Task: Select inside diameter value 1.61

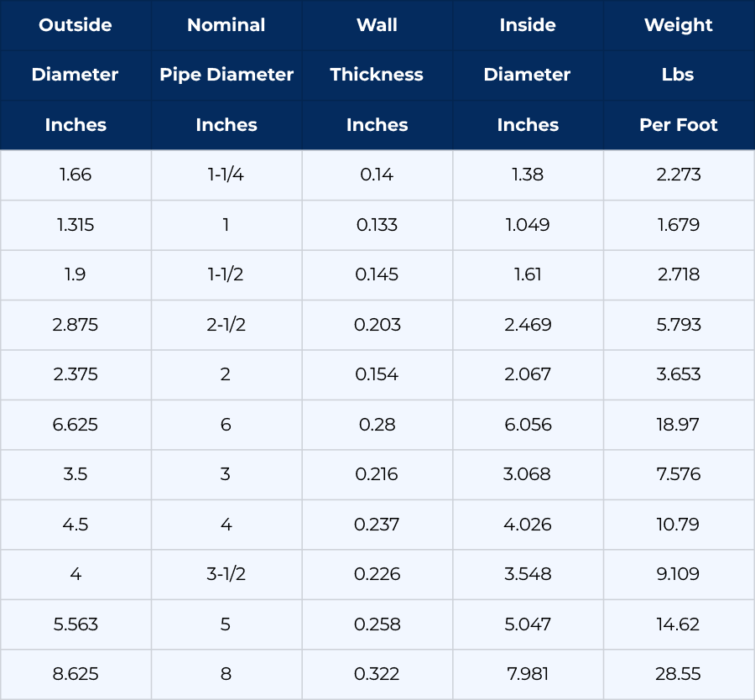Action: [x=528, y=274]
